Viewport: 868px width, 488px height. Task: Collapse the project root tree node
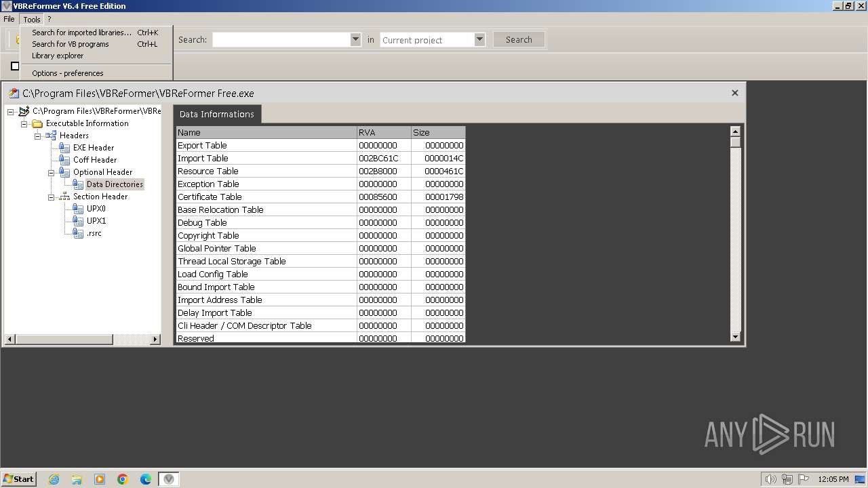coord(11,112)
